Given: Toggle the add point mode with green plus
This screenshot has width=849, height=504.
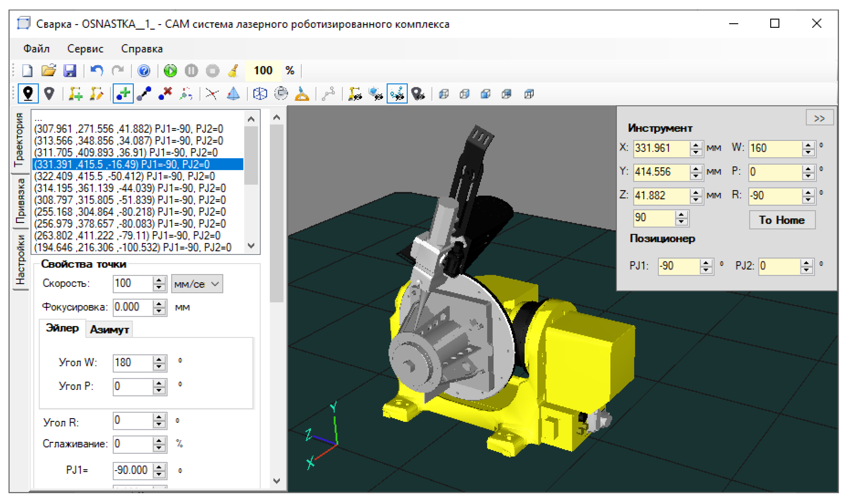Looking at the screenshot, I should click(123, 94).
